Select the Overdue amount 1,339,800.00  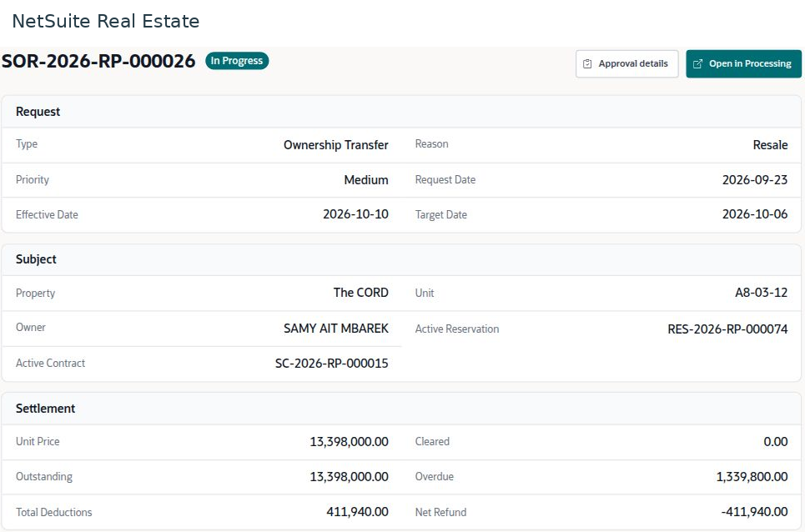click(752, 477)
